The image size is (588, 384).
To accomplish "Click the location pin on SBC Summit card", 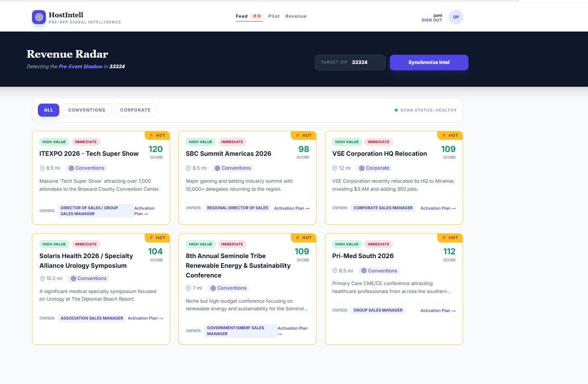I will [x=188, y=168].
